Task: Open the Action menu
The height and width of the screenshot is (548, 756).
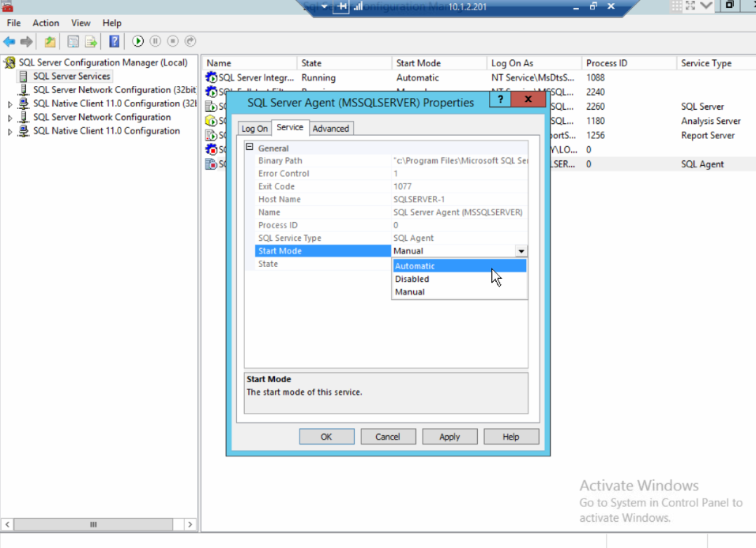Action: (x=46, y=23)
